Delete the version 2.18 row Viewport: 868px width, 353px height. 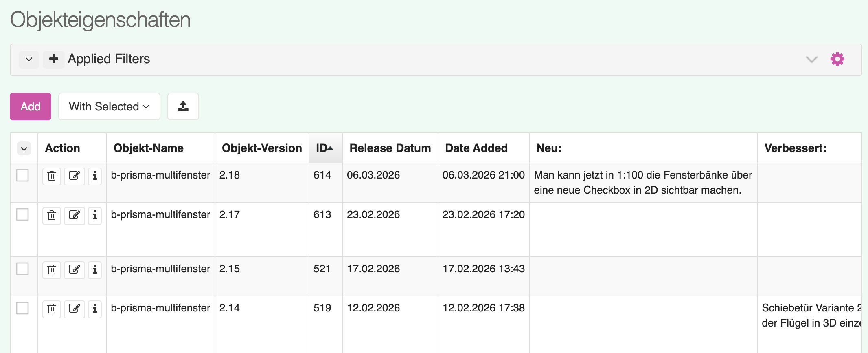(x=52, y=176)
